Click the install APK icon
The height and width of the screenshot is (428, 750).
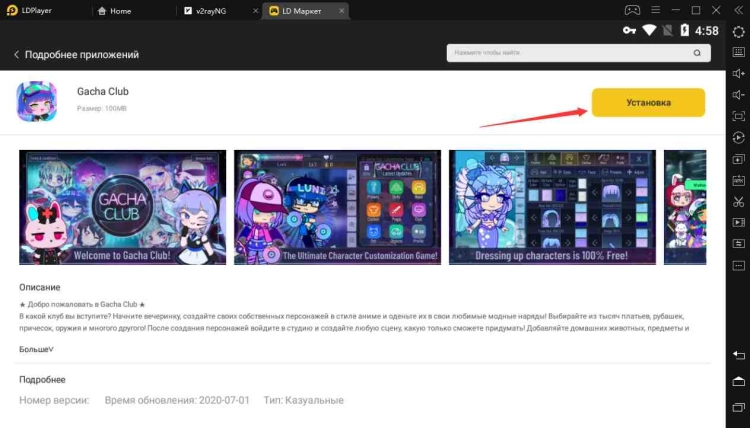coord(739,180)
